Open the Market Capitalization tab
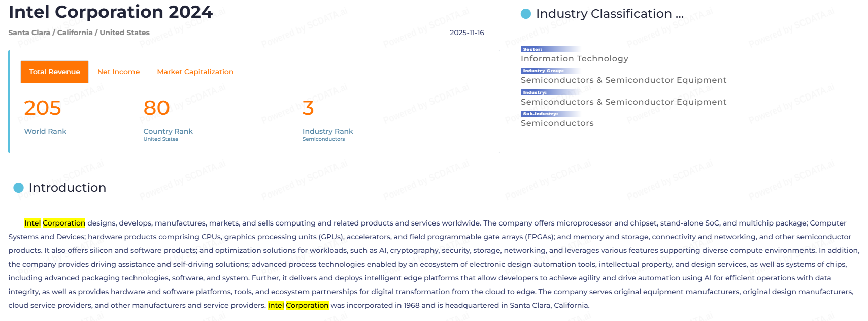The width and height of the screenshot is (868, 321). [x=195, y=72]
